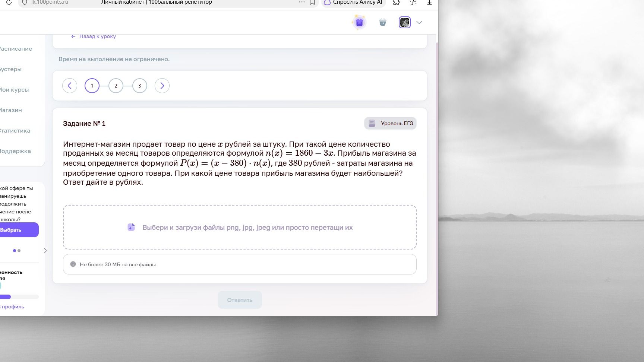
Task: Open Мои курсы in sidebar
Action: [x=14, y=90]
